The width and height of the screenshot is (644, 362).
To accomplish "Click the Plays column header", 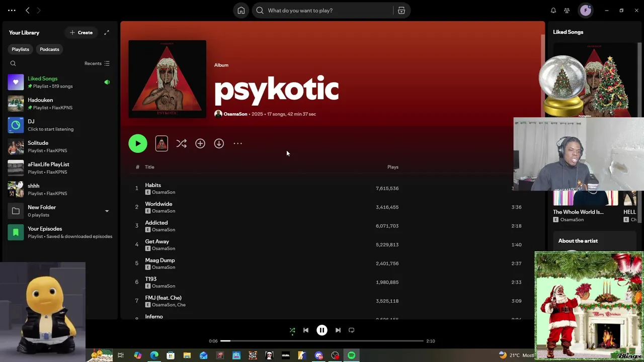I will [x=393, y=167].
